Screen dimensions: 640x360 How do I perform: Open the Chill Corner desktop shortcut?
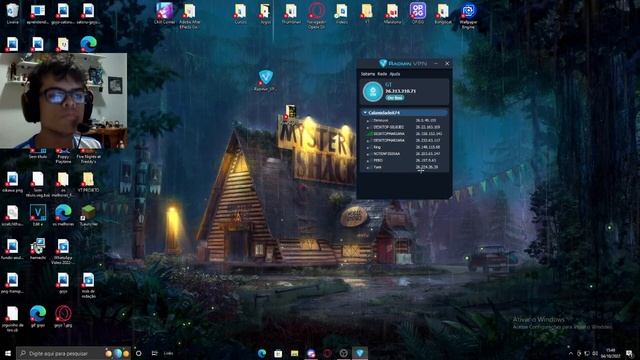point(164,13)
